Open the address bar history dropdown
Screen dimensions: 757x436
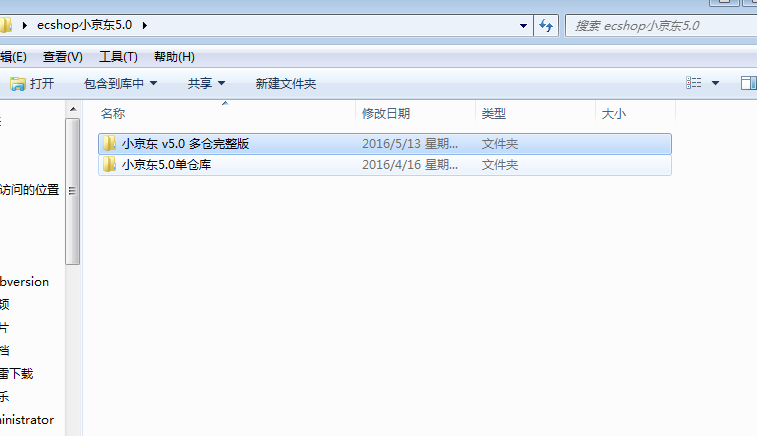click(523, 26)
